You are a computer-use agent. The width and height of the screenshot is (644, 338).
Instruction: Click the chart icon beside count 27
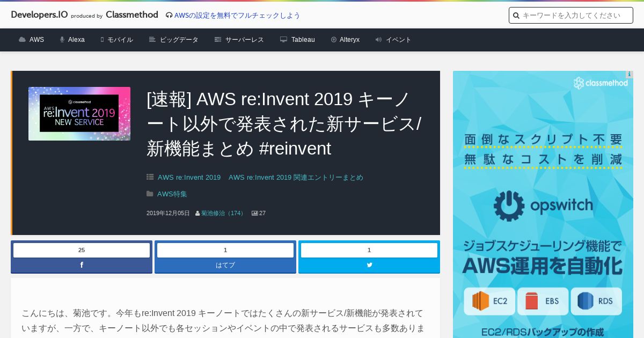click(x=255, y=214)
